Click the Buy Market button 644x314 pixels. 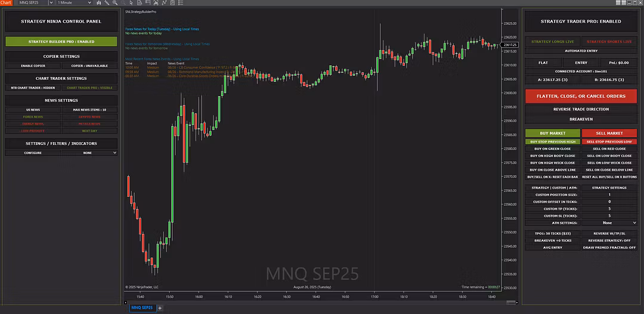point(552,133)
